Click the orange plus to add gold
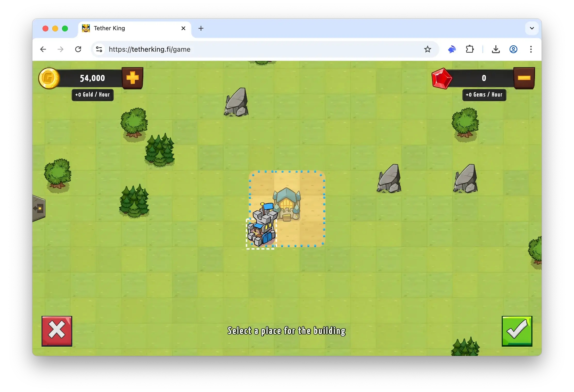Screen dimensions: 574x392 point(133,78)
